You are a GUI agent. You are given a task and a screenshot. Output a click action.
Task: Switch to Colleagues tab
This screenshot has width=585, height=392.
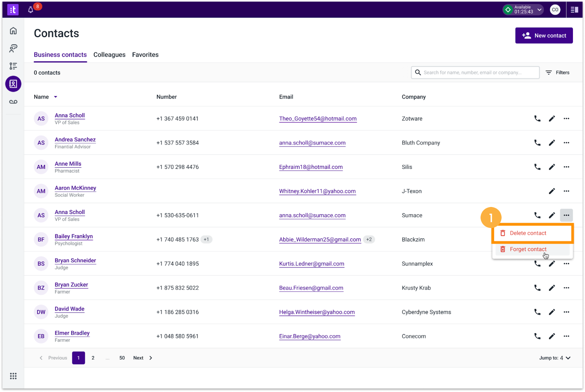pyautogui.click(x=109, y=54)
